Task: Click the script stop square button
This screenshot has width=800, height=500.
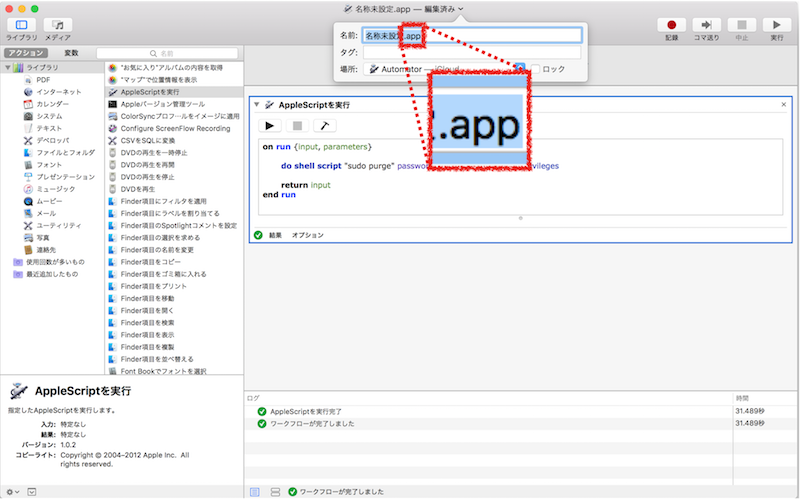Action: 297,126
